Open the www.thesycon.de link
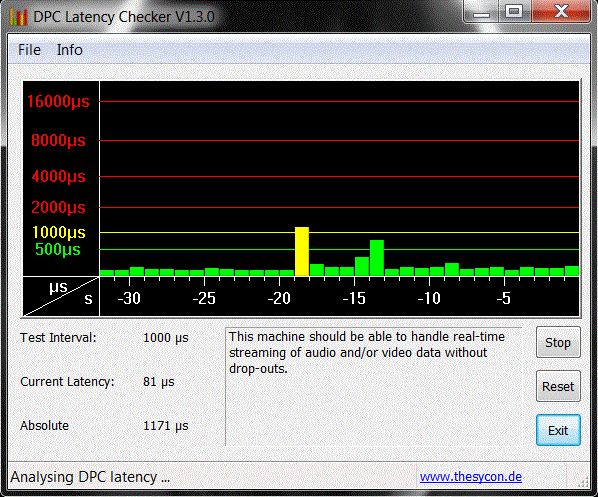Screen dimensions: 598x497 click(471, 477)
